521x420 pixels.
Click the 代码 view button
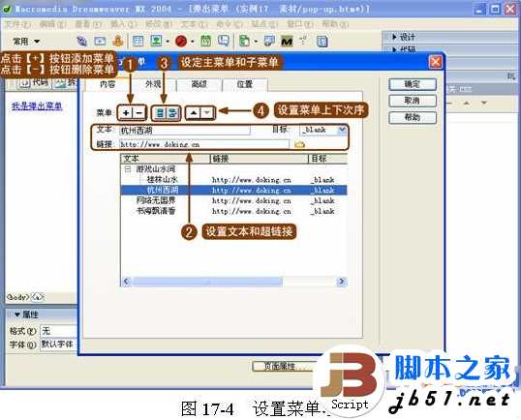[x=34, y=83]
